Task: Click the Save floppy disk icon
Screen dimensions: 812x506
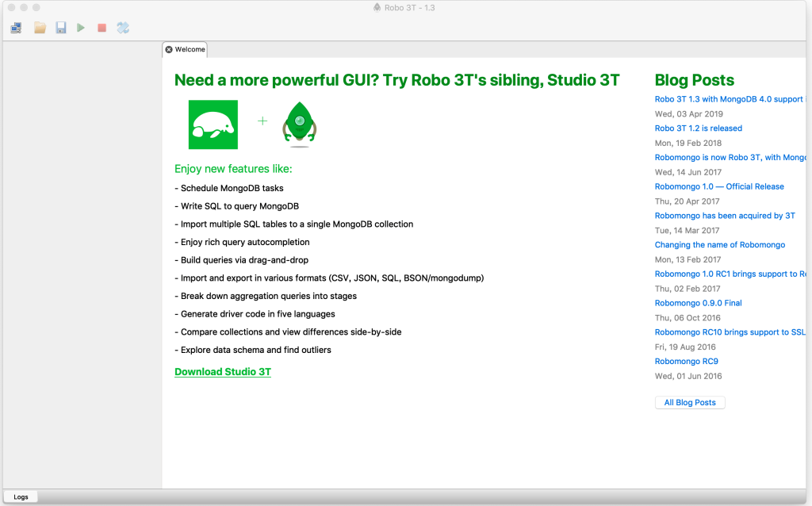Action: pyautogui.click(x=60, y=28)
